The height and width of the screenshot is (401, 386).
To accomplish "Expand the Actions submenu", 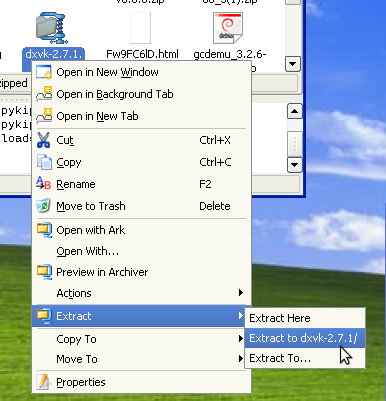I will (x=141, y=293).
